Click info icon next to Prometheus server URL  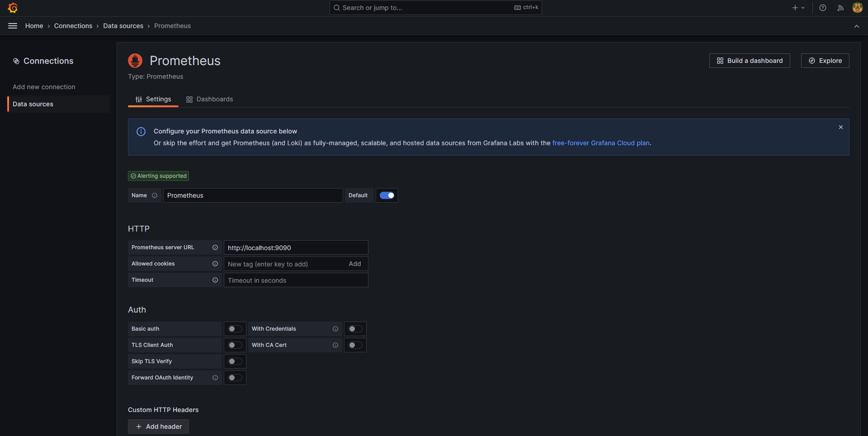pyautogui.click(x=215, y=247)
